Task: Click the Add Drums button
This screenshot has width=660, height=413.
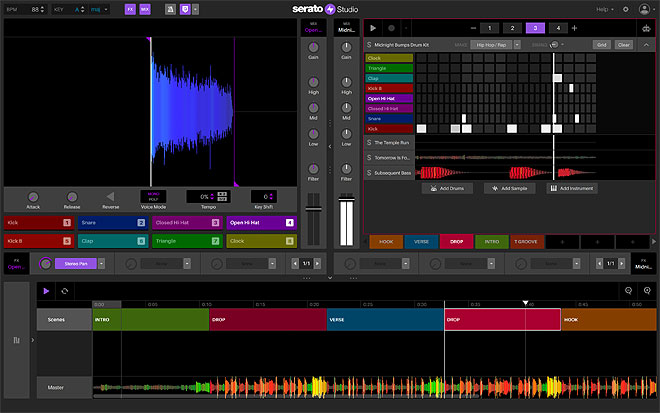Action: tap(447, 188)
